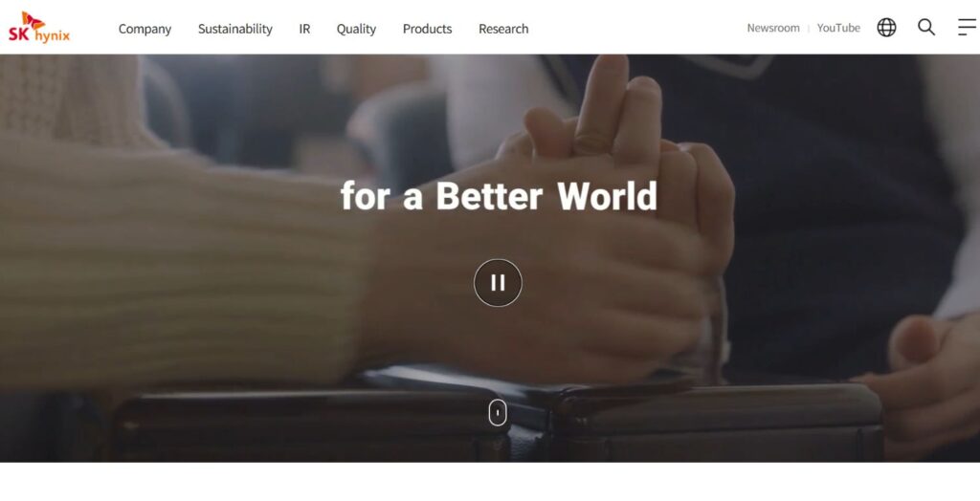The image size is (980, 501).
Task: Open the Company menu
Action: [x=145, y=29]
